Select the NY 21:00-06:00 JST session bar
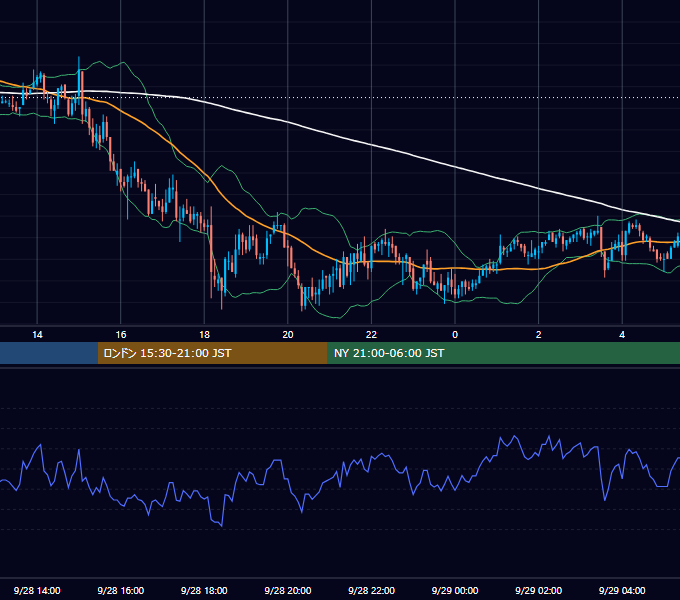The image size is (680, 600). (503, 353)
